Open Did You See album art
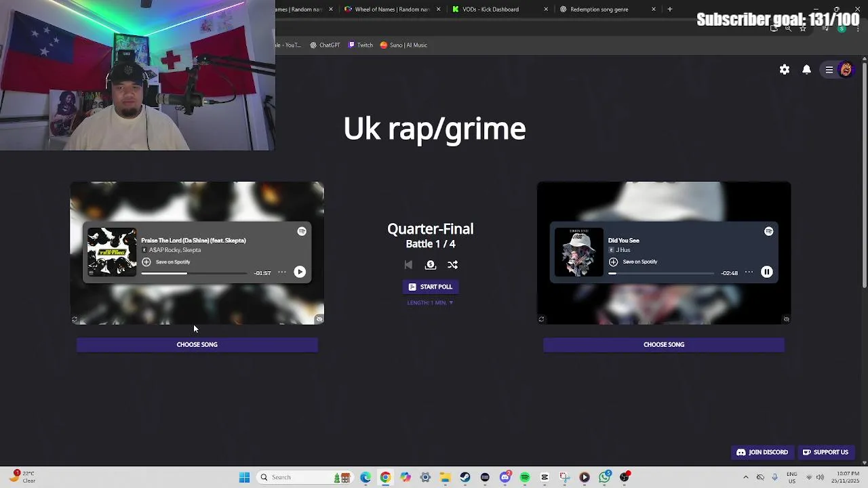Image resolution: width=868 pixels, height=488 pixels. click(x=579, y=252)
